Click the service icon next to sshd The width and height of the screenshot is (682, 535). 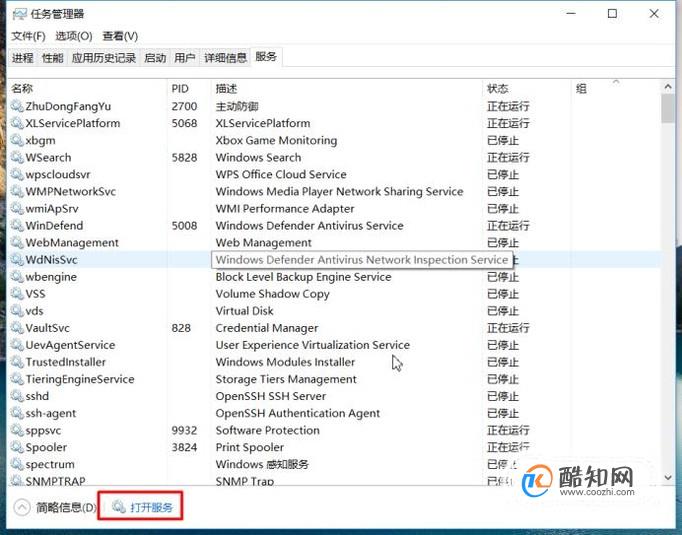tap(17, 396)
